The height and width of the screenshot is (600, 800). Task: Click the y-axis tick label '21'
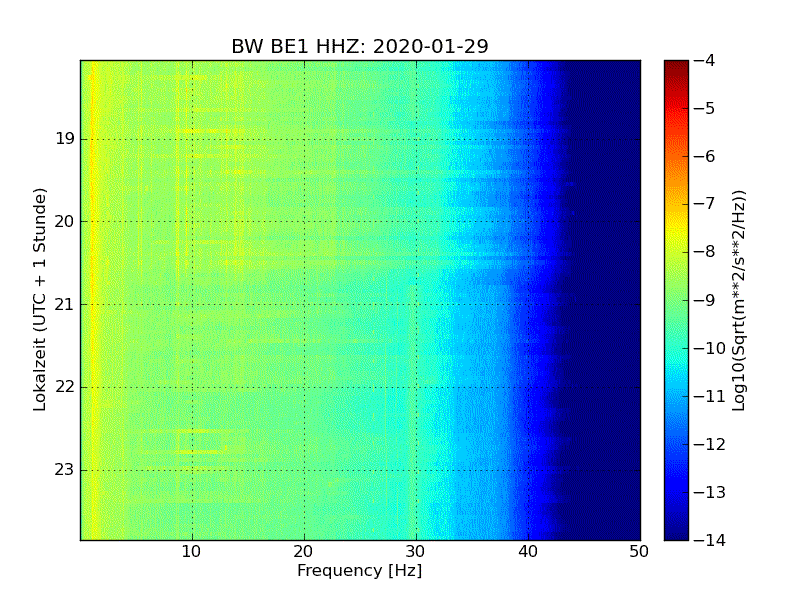(65, 305)
